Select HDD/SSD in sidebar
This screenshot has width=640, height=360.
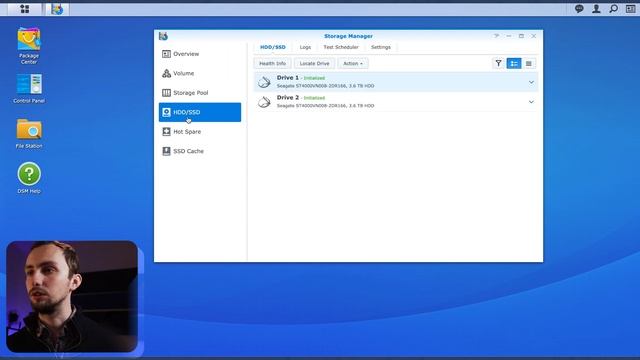(x=200, y=112)
